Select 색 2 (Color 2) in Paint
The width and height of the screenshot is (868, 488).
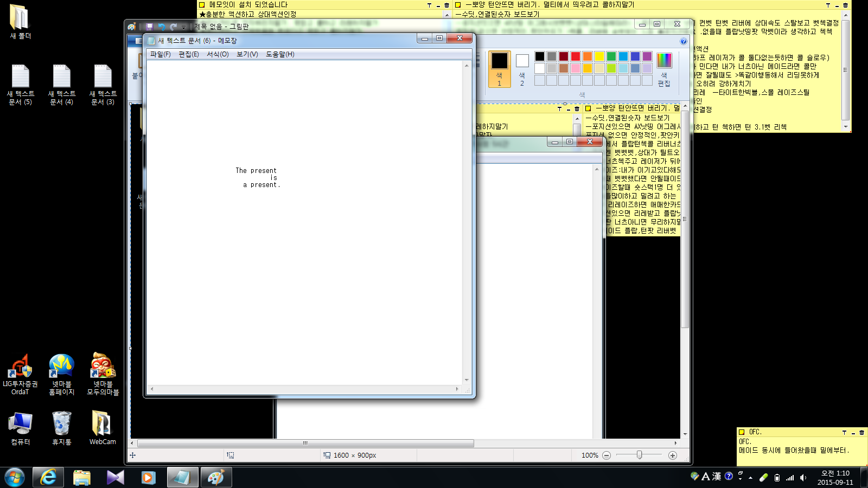click(x=522, y=69)
